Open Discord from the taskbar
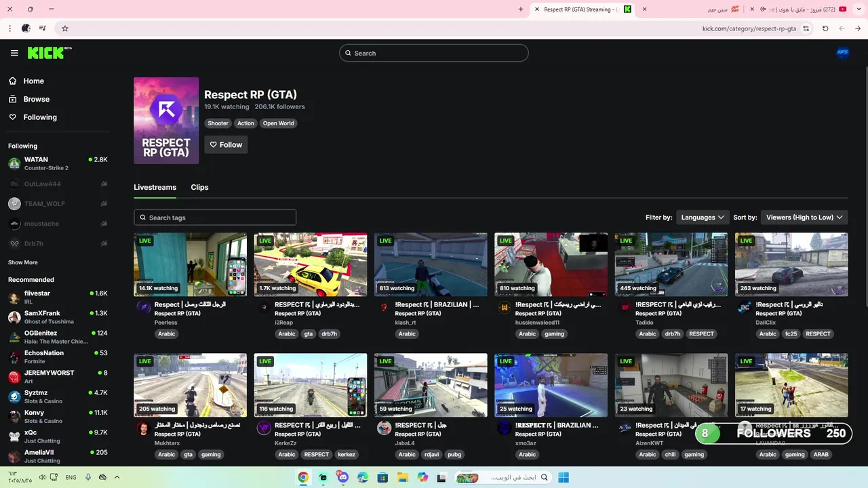This screenshot has height=488, width=868. pos(343,477)
